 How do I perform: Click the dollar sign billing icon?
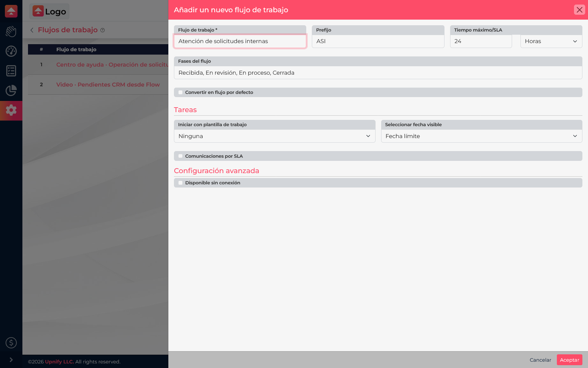(x=11, y=343)
